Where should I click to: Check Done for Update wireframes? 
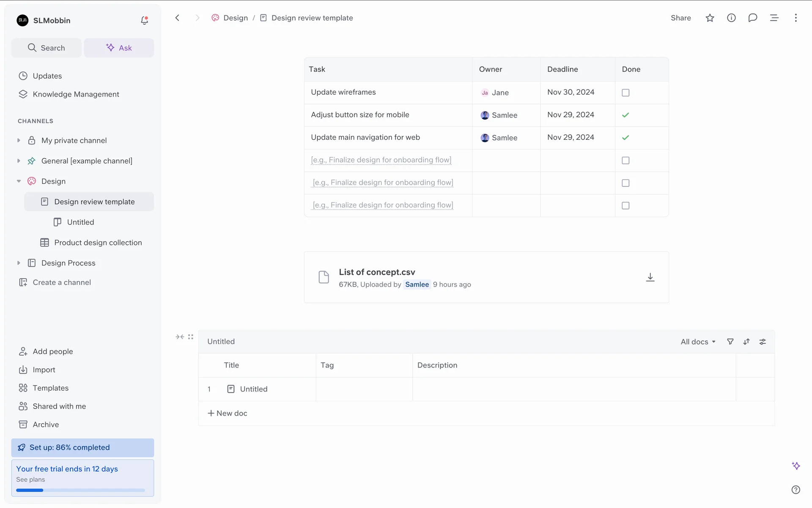[625, 93]
